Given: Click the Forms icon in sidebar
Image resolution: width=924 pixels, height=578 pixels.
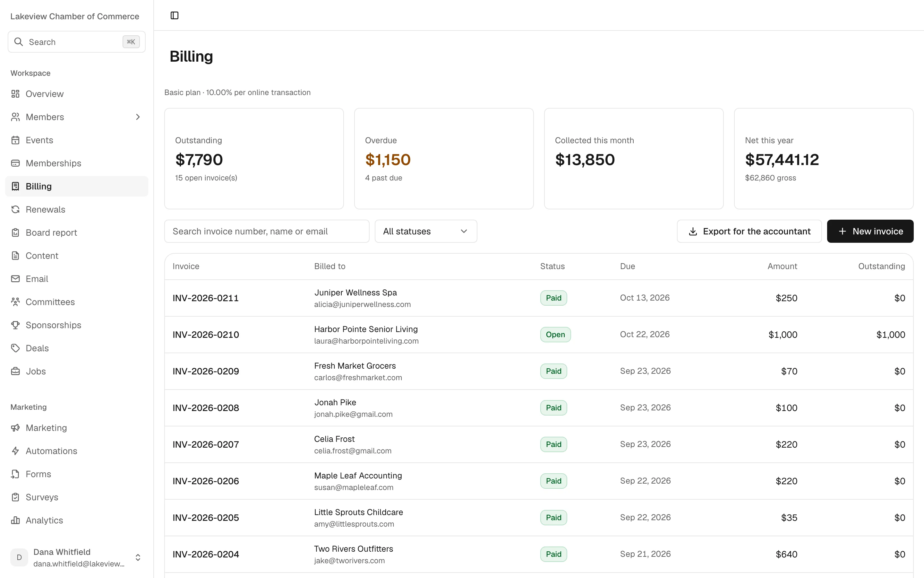Looking at the screenshot, I should coord(15,474).
